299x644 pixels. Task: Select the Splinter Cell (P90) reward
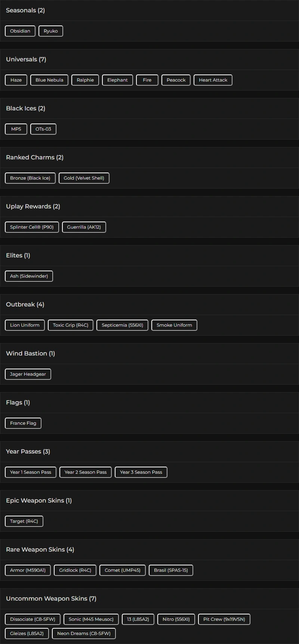tap(32, 227)
